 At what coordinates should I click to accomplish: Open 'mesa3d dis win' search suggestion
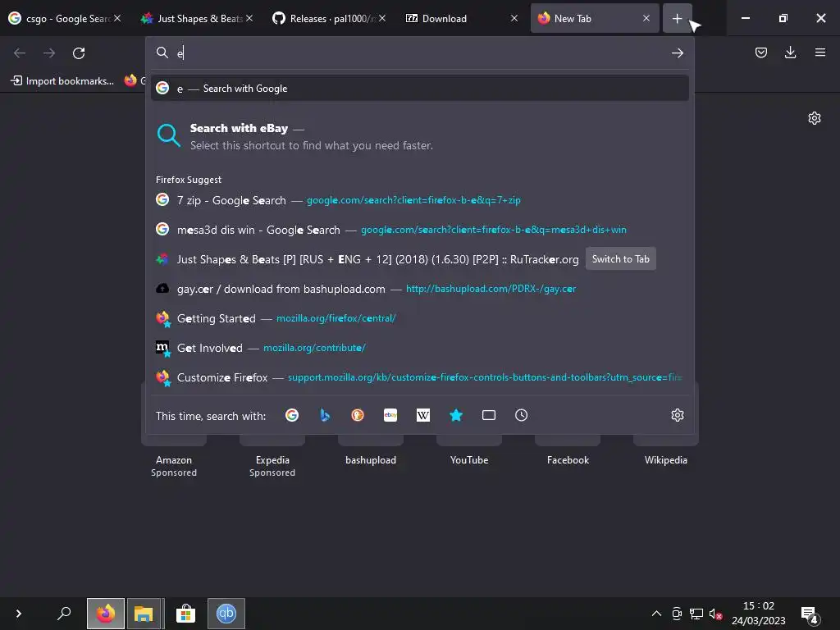coord(420,230)
